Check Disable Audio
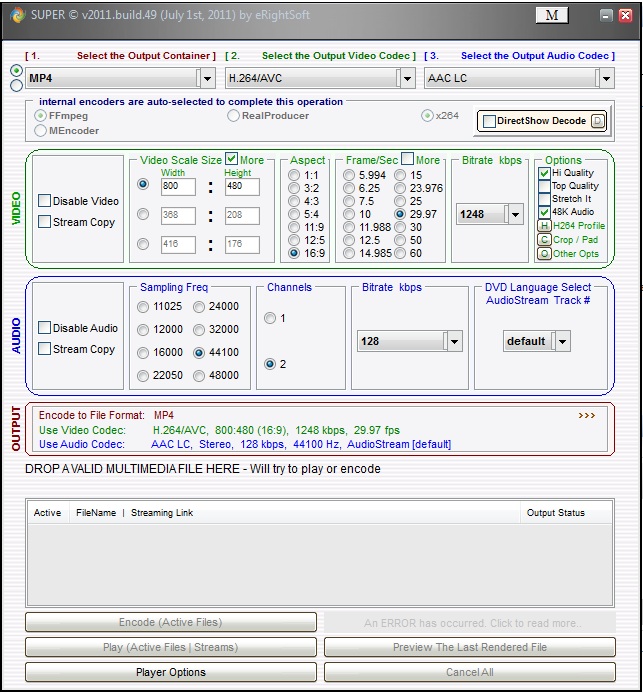 pyautogui.click(x=44, y=328)
